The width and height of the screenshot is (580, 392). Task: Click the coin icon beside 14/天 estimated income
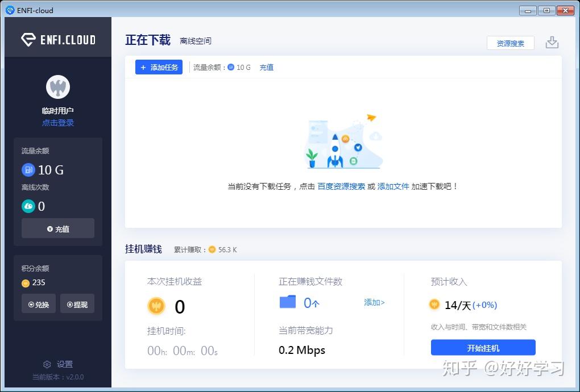point(434,305)
